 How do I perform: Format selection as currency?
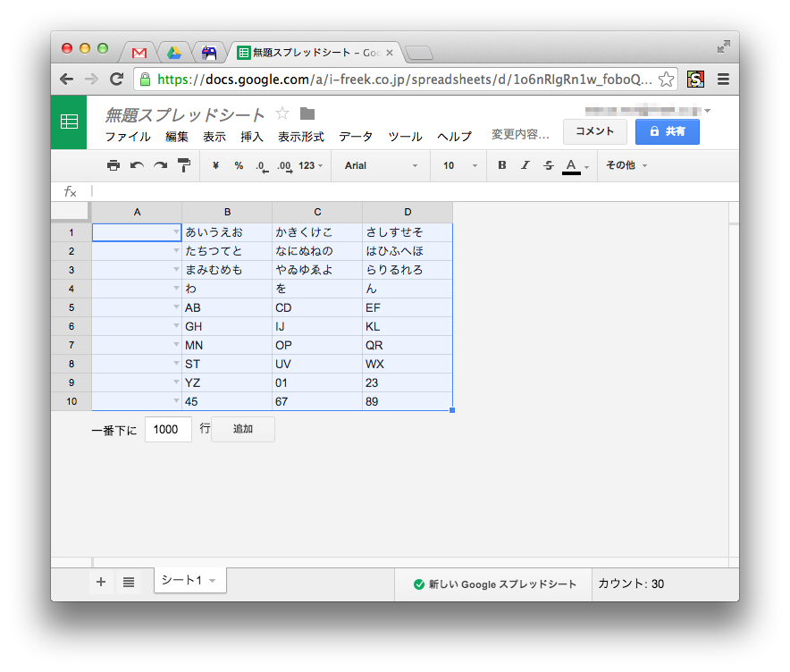point(214,165)
